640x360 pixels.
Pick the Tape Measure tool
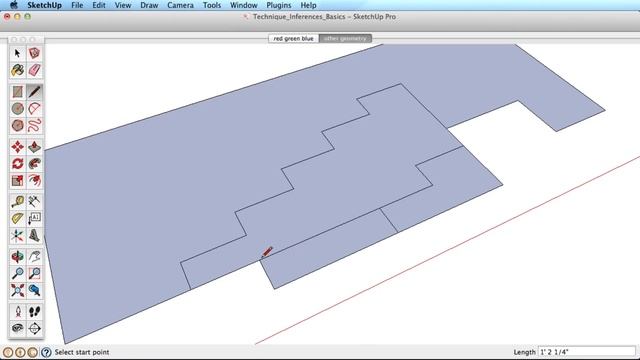tap(17, 202)
